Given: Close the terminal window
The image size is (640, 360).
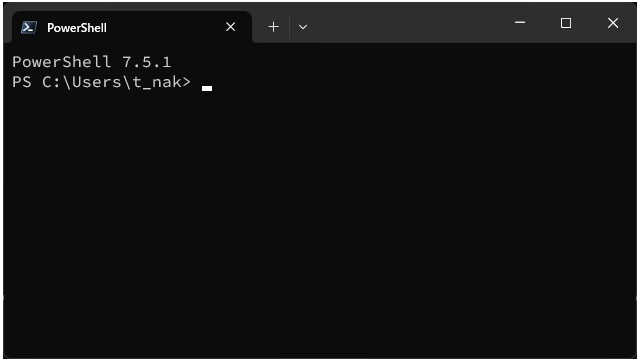Looking at the screenshot, I should [x=613, y=23].
